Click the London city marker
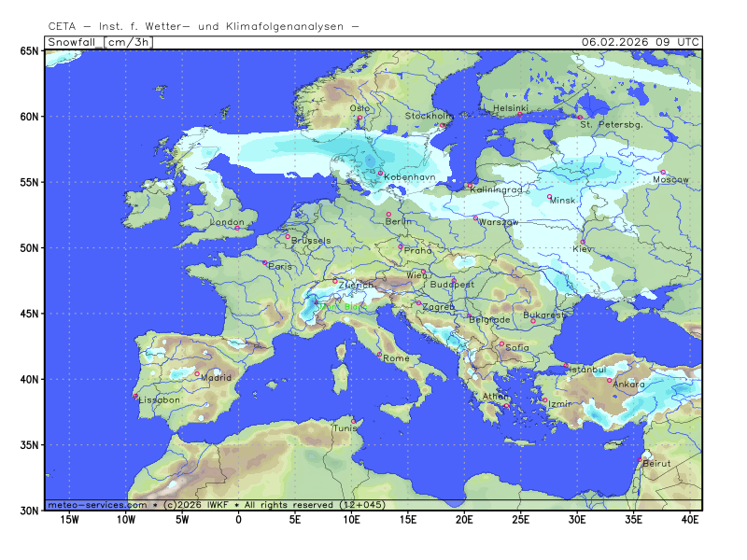 point(237,228)
